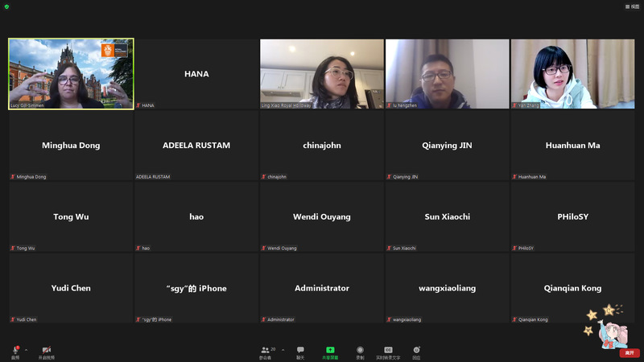Screen dimensions: 644x362
Task: Enable live transcript captions
Action: (388, 352)
